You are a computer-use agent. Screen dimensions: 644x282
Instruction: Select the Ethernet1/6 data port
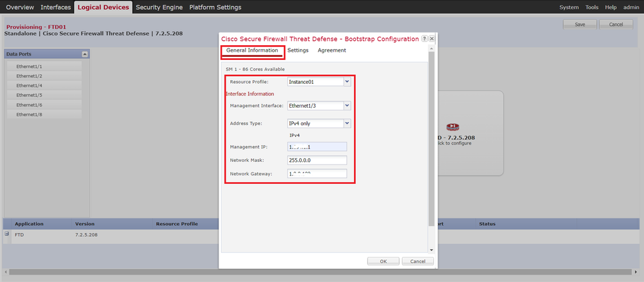[44, 105]
